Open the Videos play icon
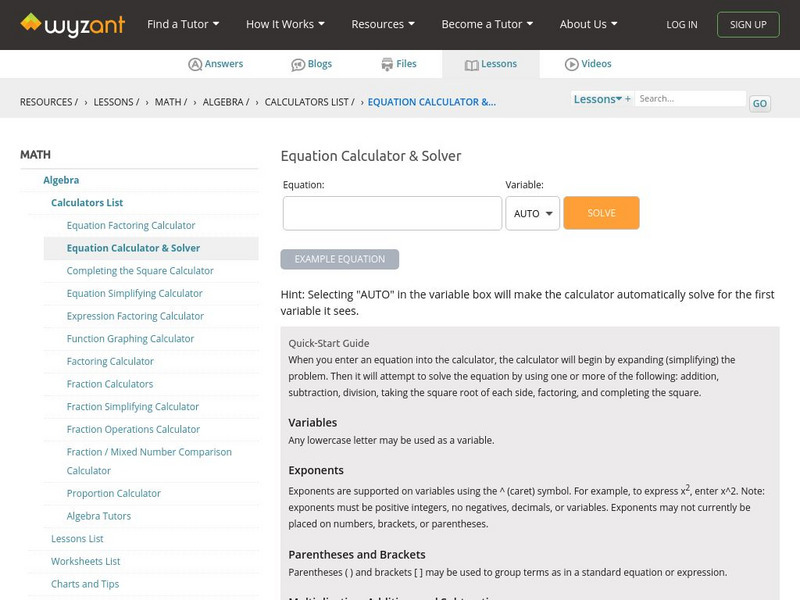This screenshot has width=800, height=600. [572, 64]
